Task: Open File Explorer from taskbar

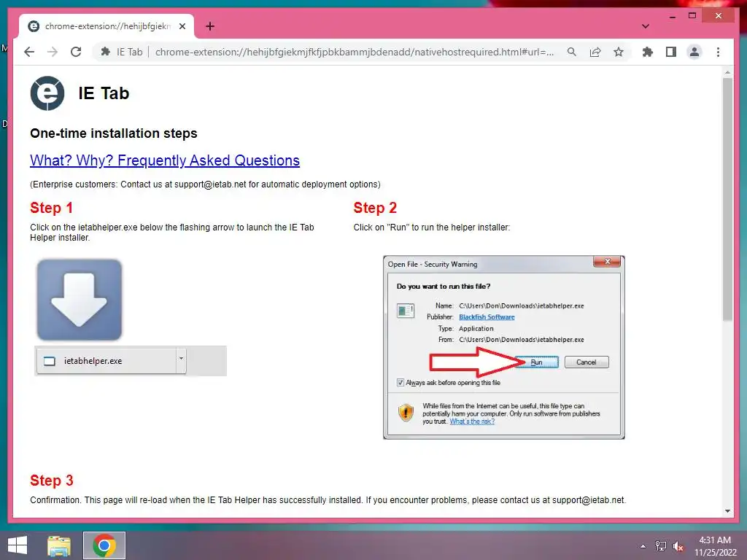Action: (x=59, y=545)
